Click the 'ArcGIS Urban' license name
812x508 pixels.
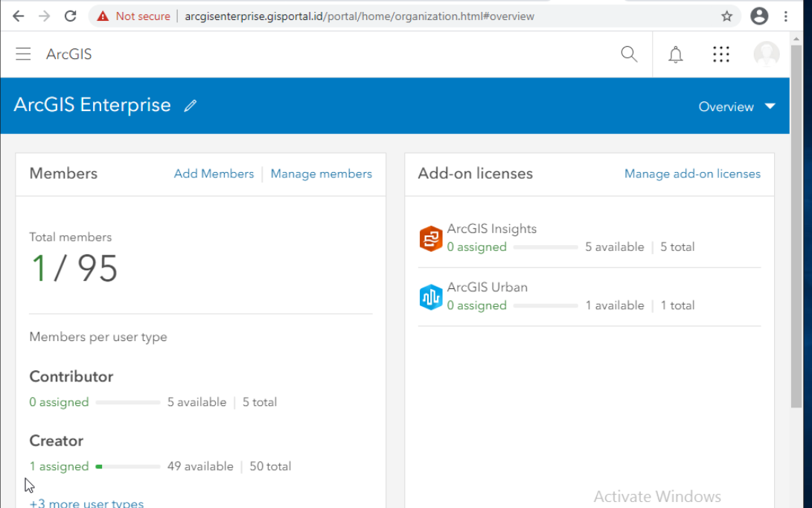(487, 288)
